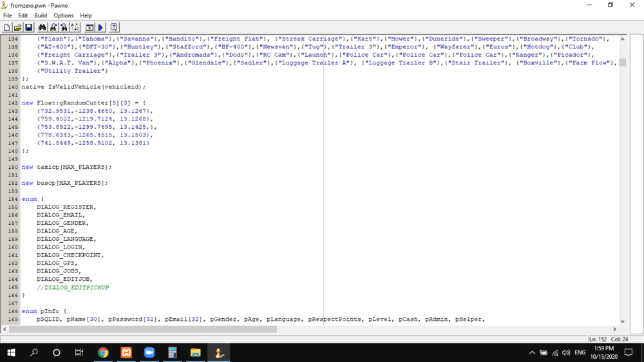Image resolution: width=644 pixels, height=362 pixels.
Task: Open the File menu
Action: point(7,15)
